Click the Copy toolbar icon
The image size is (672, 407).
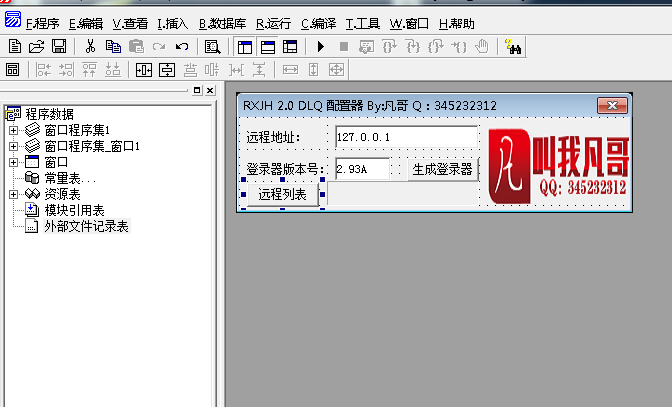[x=113, y=46]
